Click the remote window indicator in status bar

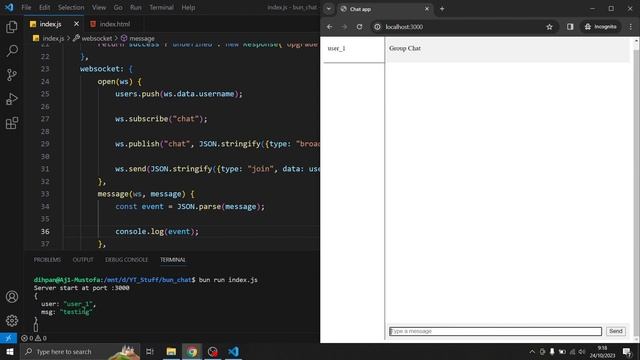click(x=8, y=338)
